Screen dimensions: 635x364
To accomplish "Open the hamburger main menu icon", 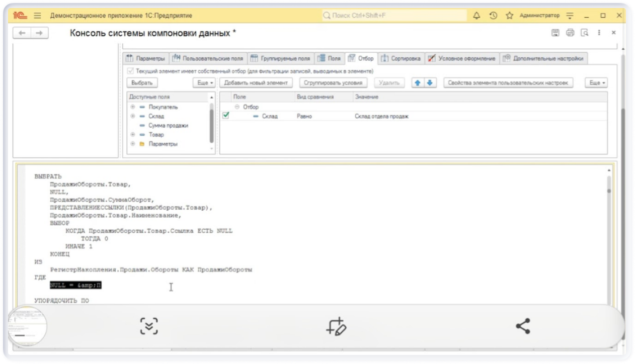I will (x=37, y=16).
